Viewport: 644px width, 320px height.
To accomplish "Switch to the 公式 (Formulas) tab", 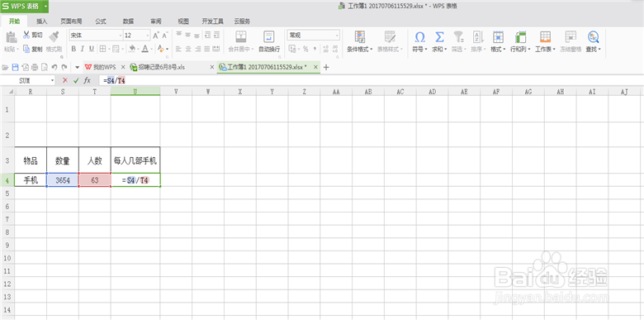I will pos(101,21).
